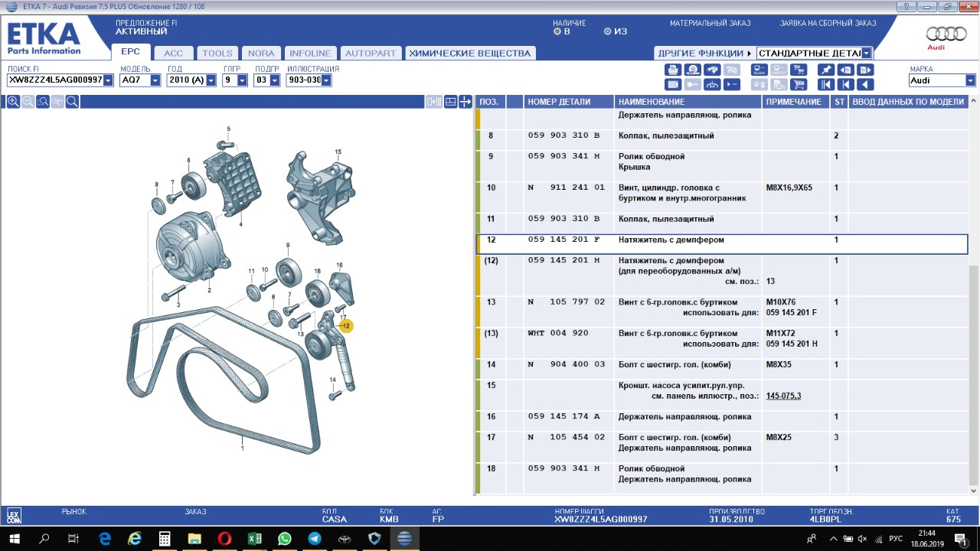Follow the 145-075,3 illustration link

[783, 396]
